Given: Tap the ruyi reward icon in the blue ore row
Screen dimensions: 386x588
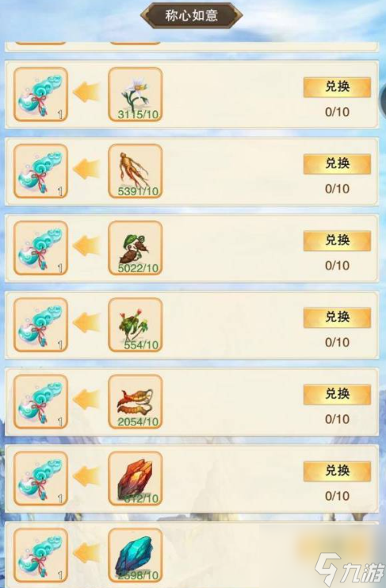Looking at the screenshot, I should click(40, 555).
